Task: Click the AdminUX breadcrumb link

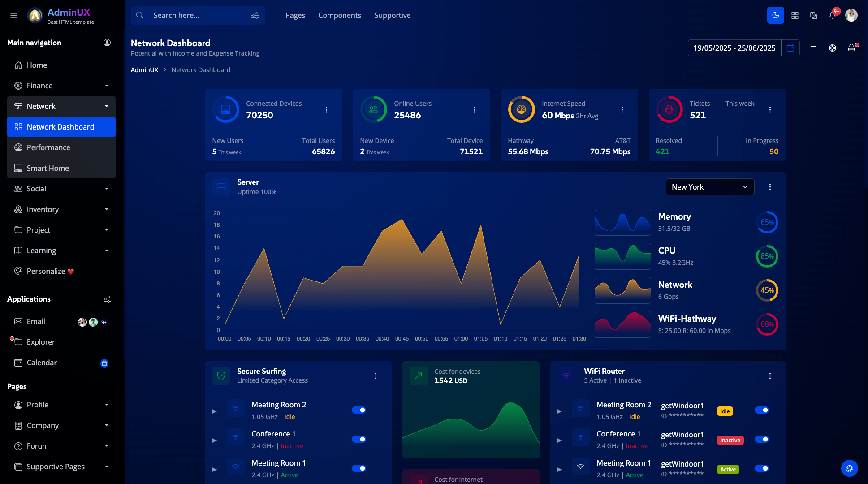Action: 144,70
